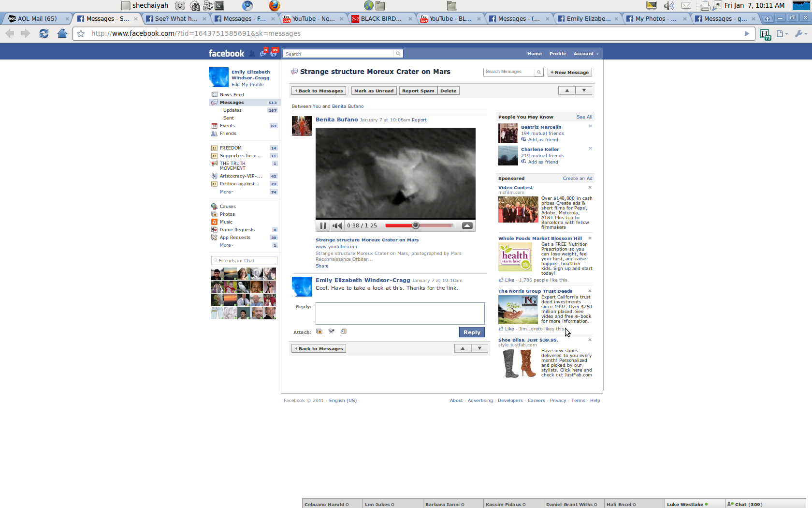The width and height of the screenshot is (812, 508).
Task: Open Luke Westlake chat tab
Action: point(695,504)
